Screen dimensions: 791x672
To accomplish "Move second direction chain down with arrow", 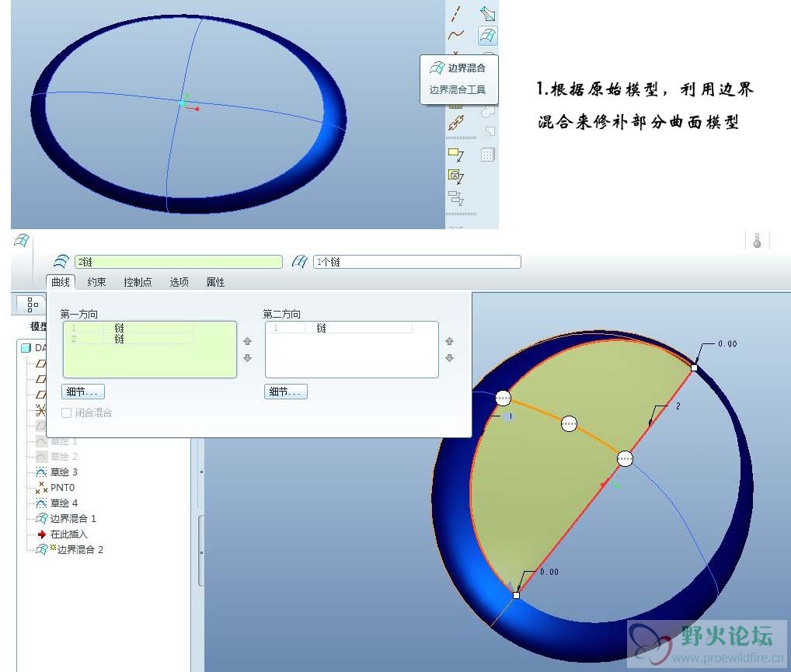I will click(x=449, y=358).
